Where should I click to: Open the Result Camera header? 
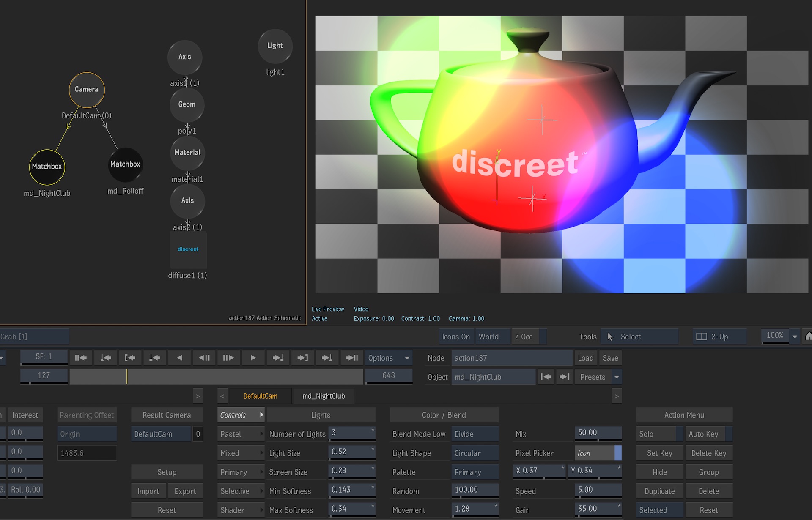pos(167,415)
